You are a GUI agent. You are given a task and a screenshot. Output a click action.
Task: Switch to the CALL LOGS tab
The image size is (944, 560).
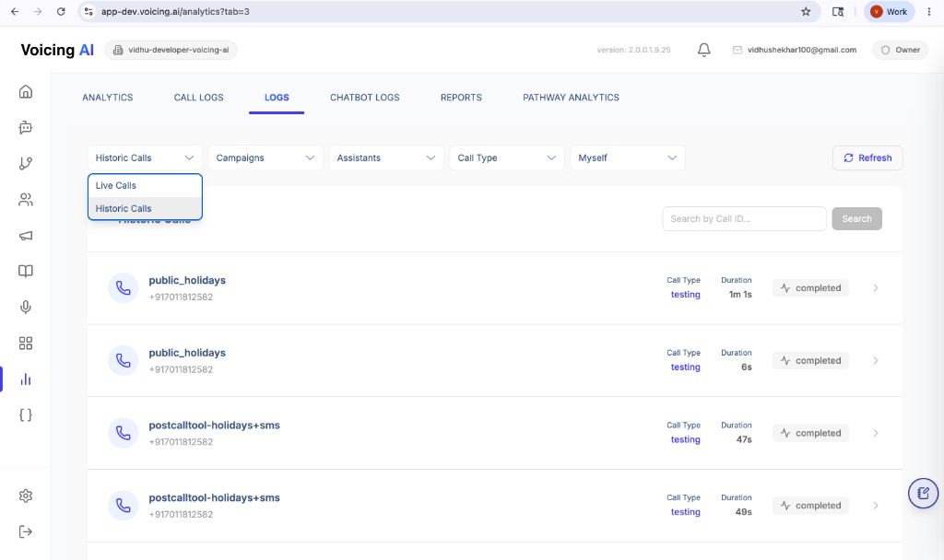[199, 98]
